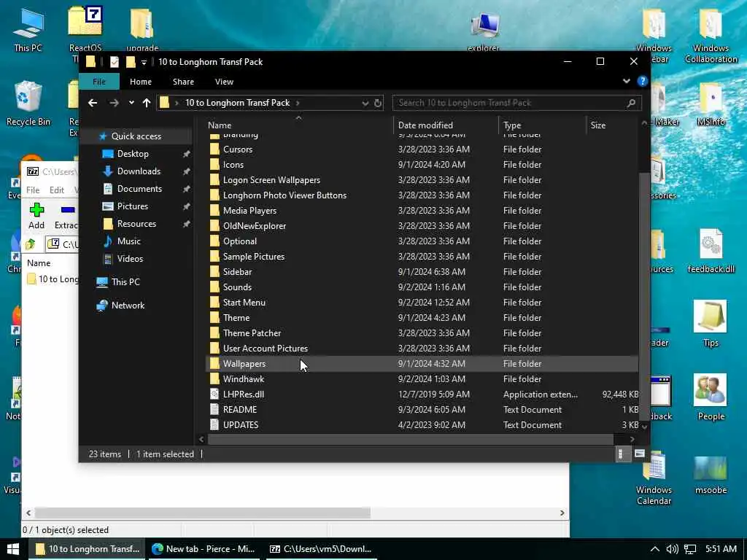Open the File ribbon tab
This screenshot has height=560, width=747.
99,82
